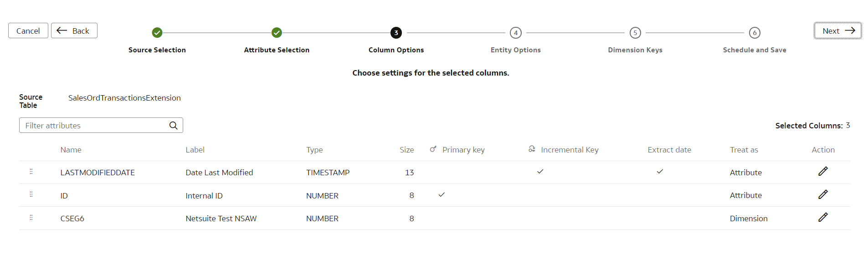Toggle Extract date check for LASTMODIFIEDDATE
The height and width of the screenshot is (254, 868).
coord(660,172)
